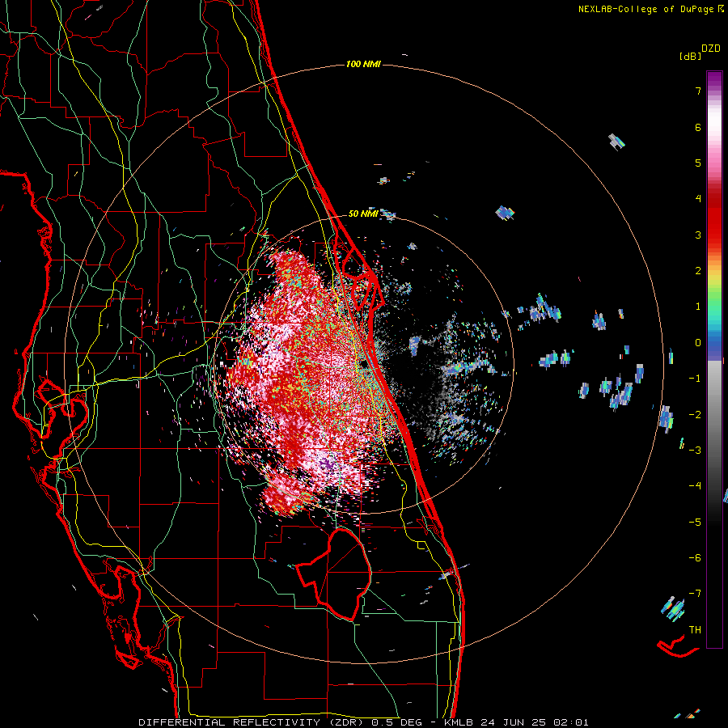Image resolution: width=728 pixels, height=728 pixels.
Task: Click the -4 value on the dB scale
Action: 695,486
